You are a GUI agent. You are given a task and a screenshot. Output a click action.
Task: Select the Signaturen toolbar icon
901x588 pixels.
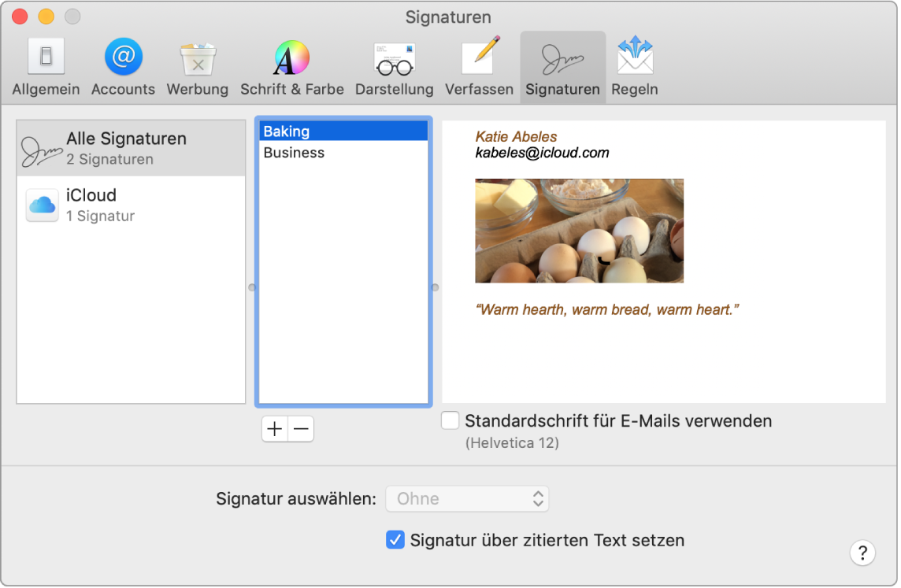(562, 67)
